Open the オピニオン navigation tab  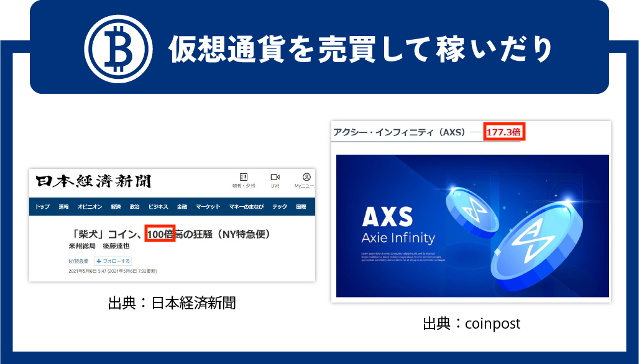click(90, 207)
